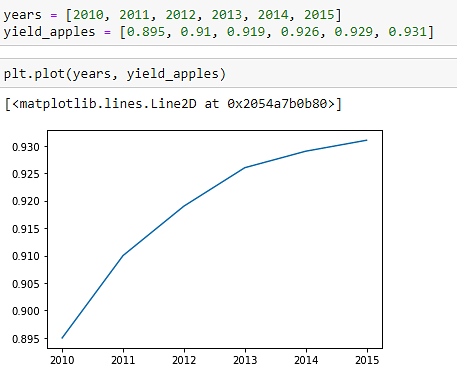Viewport: 457px width, 388px height.
Task: Click the 0.930 y-axis label
Action: [26, 147]
